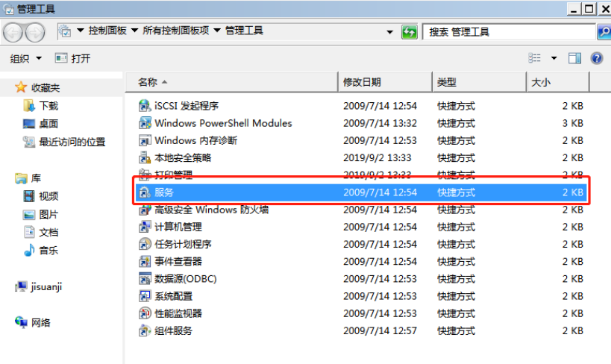
Task: Select the iSCSI 发起程序 icon
Action: coord(145,106)
